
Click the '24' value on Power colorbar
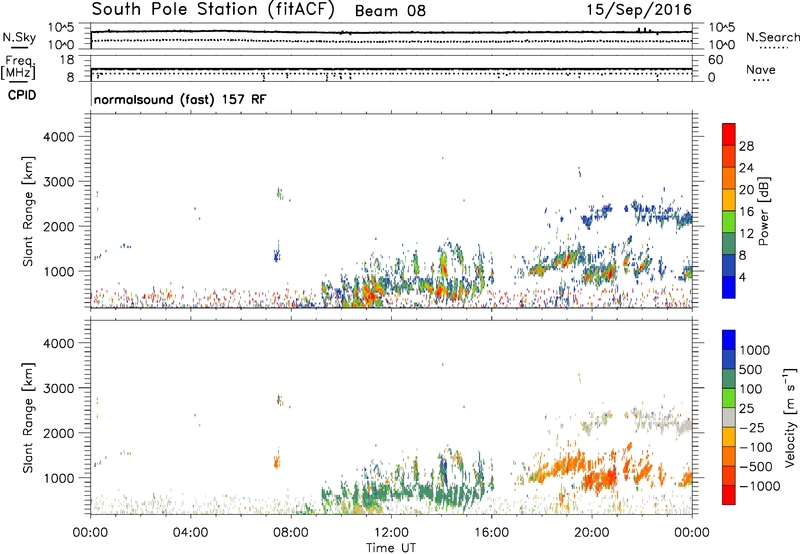[746, 168]
